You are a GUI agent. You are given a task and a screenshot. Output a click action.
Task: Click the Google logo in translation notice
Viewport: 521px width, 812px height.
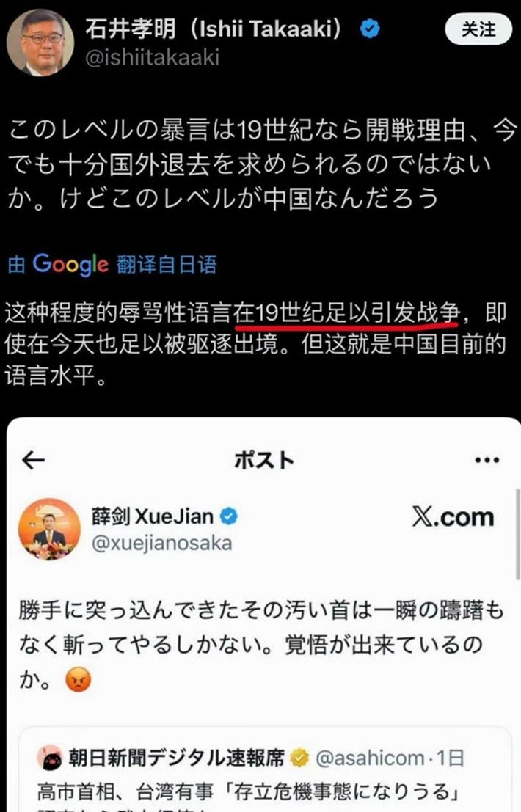pyautogui.click(x=71, y=265)
